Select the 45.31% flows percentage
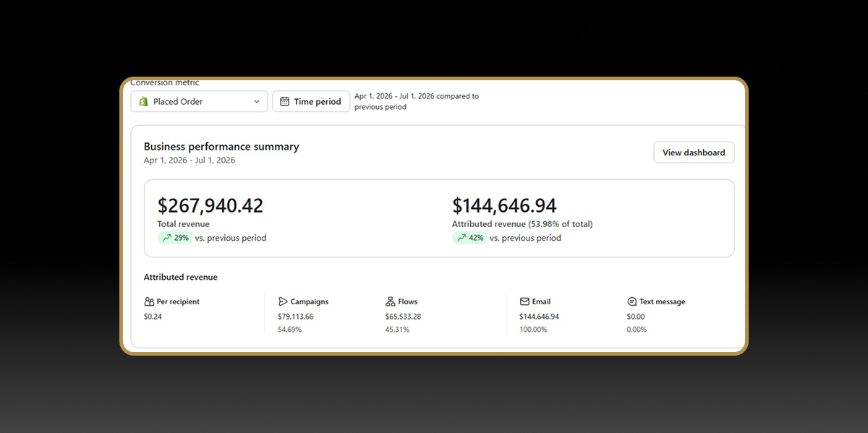This screenshot has height=433, width=868. coord(398,330)
